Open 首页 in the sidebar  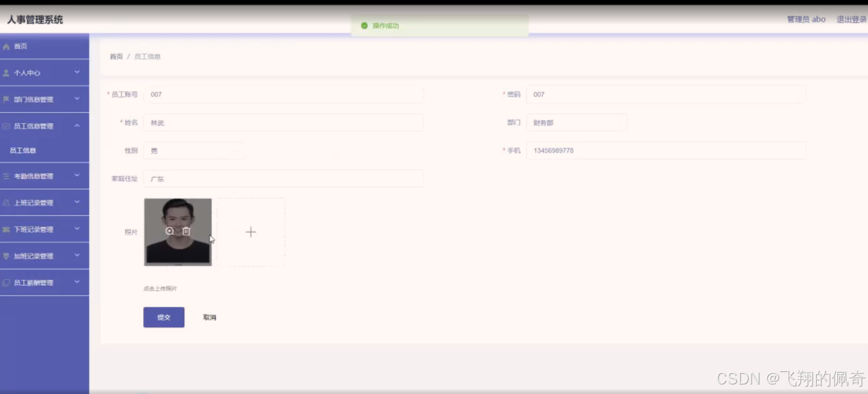coord(44,46)
